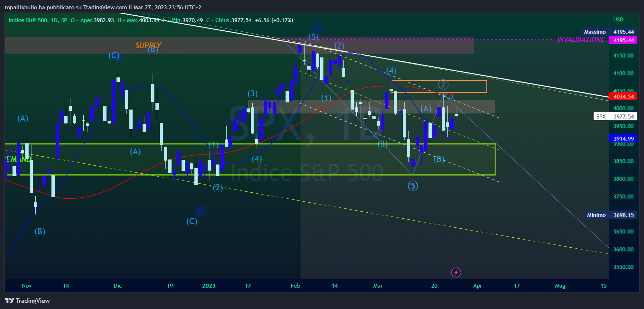
Task: Click the low value Min.3970.49
Action: (x=187, y=20)
